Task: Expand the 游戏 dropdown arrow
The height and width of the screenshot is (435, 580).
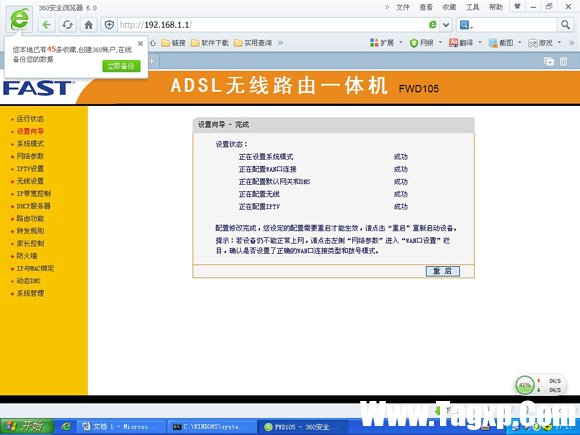Action: (x=559, y=43)
